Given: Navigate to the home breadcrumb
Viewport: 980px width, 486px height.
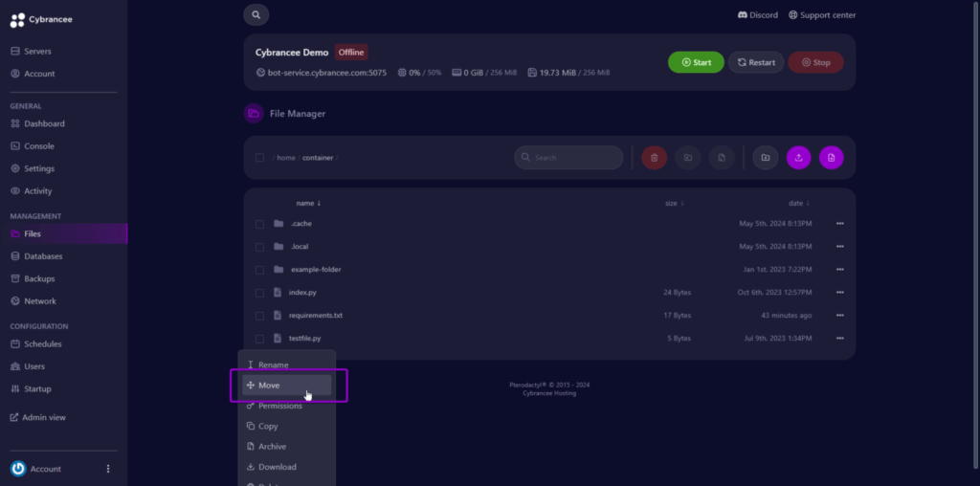Looking at the screenshot, I should pos(285,158).
